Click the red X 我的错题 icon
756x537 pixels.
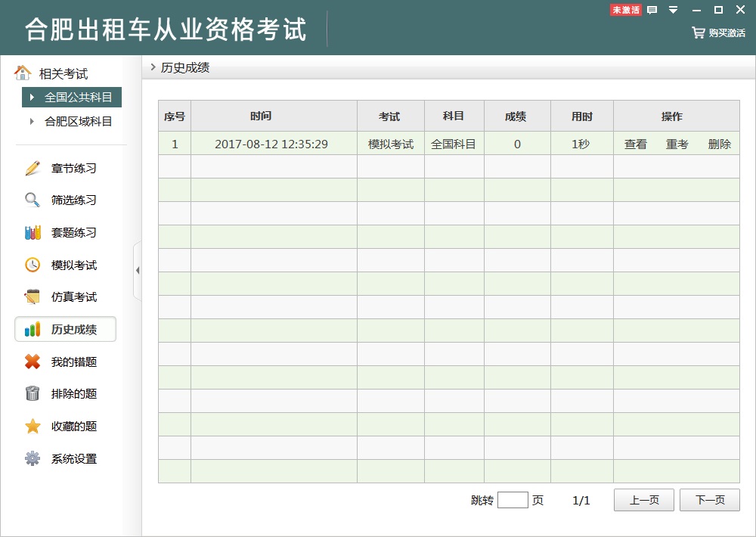tap(33, 362)
